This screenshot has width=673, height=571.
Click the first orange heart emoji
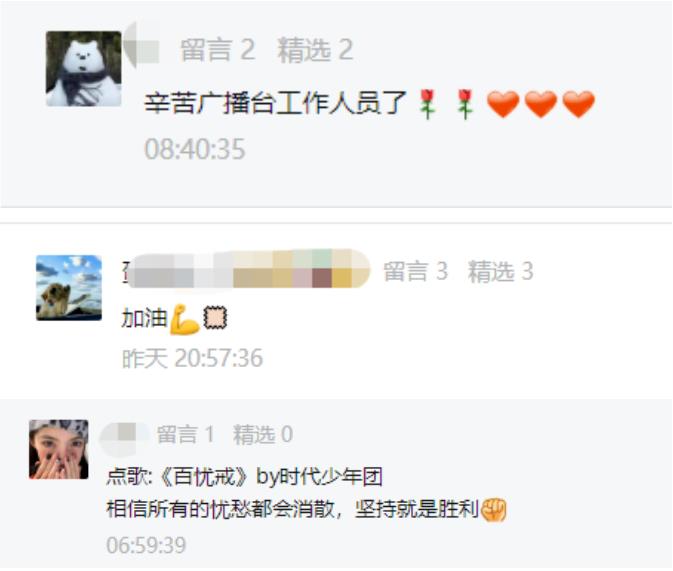[503, 104]
